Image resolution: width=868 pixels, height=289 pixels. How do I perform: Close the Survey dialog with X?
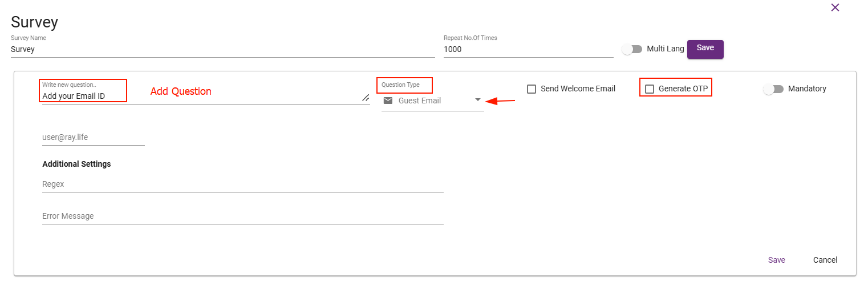click(835, 7)
